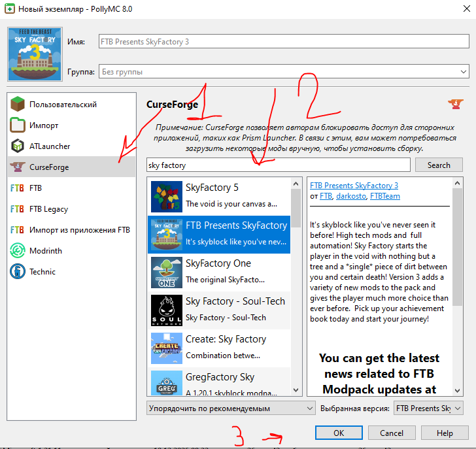Click the ATLauncher cube icon

click(18, 146)
